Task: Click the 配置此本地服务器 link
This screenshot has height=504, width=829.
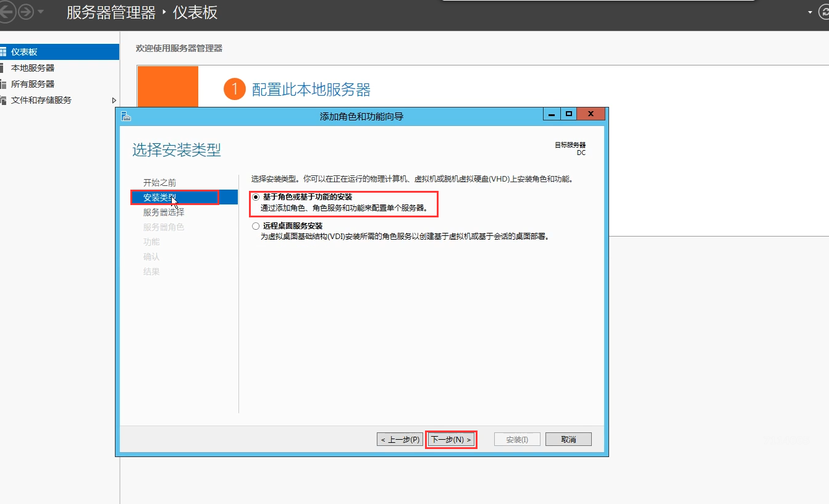Action: [x=311, y=90]
